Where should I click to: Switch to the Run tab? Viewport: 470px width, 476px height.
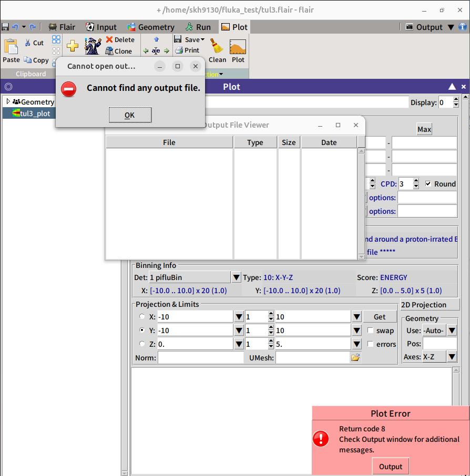click(x=198, y=27)
